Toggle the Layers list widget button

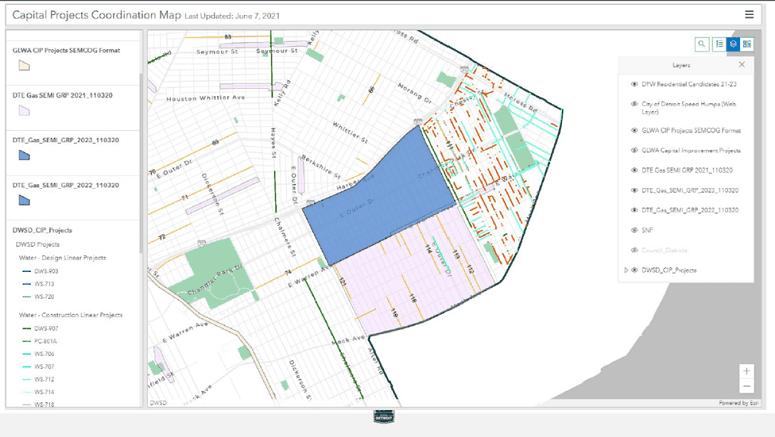733,44
